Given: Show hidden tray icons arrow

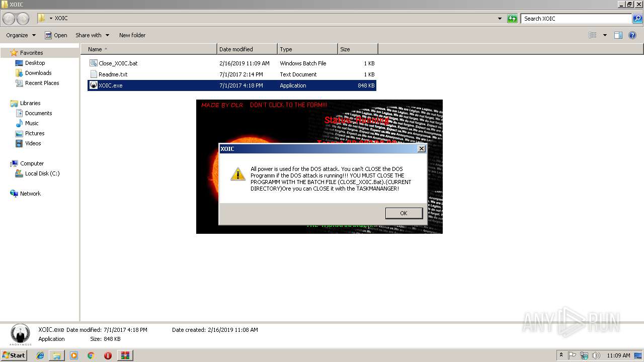Looking at the screenshot, I should point(561,355).
